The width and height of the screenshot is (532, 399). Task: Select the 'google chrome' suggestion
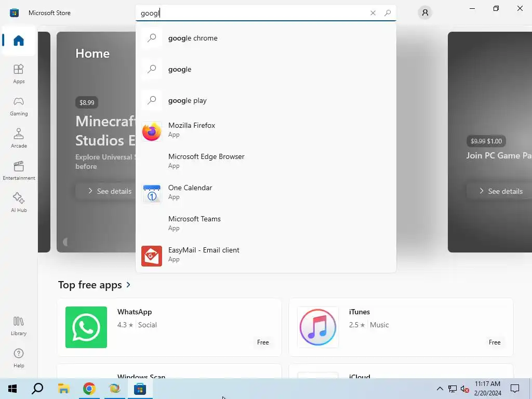[265, 38]
